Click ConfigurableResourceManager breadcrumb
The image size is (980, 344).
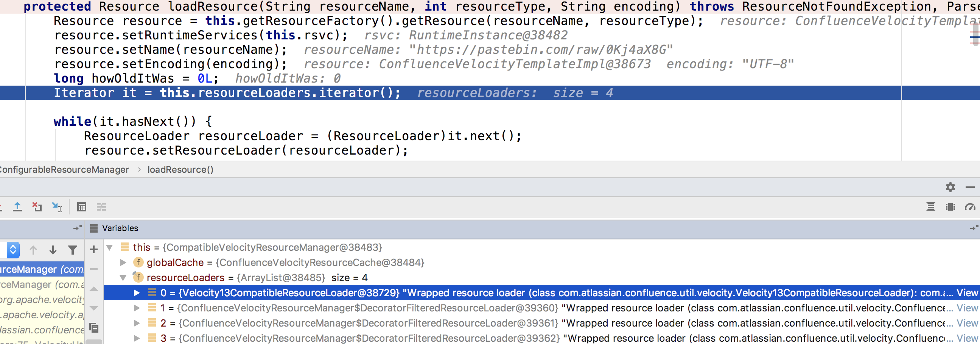tap(64, 169)
